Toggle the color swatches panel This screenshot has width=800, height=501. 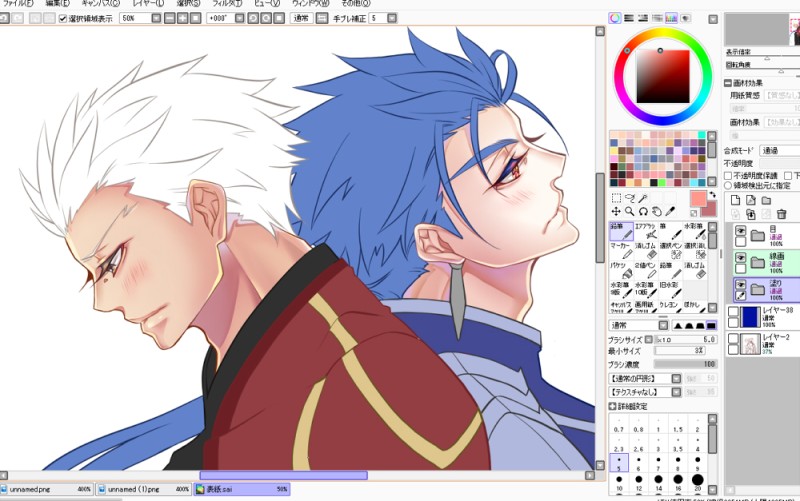click(x=671, y=18)
